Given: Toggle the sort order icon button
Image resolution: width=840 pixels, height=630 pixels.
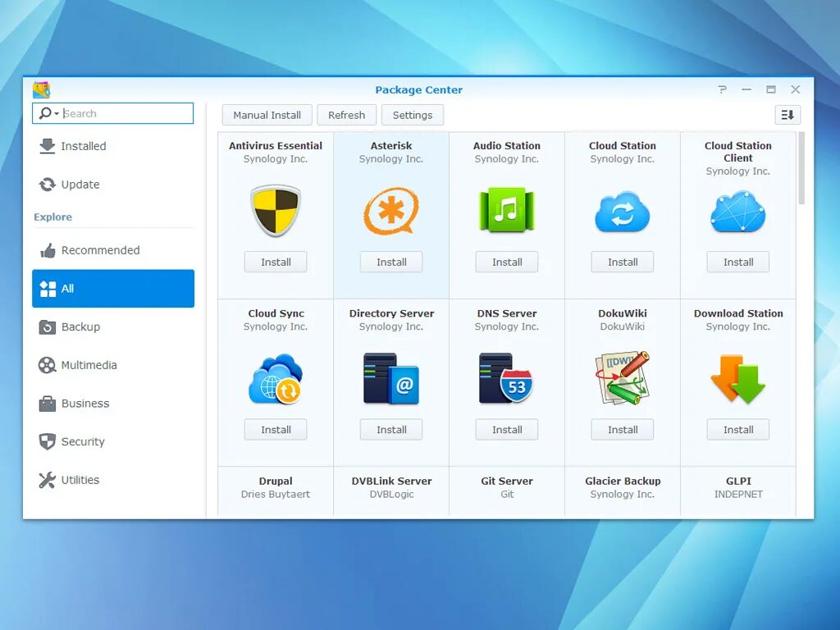Looking at the screenshot, I should coord(787,115).
